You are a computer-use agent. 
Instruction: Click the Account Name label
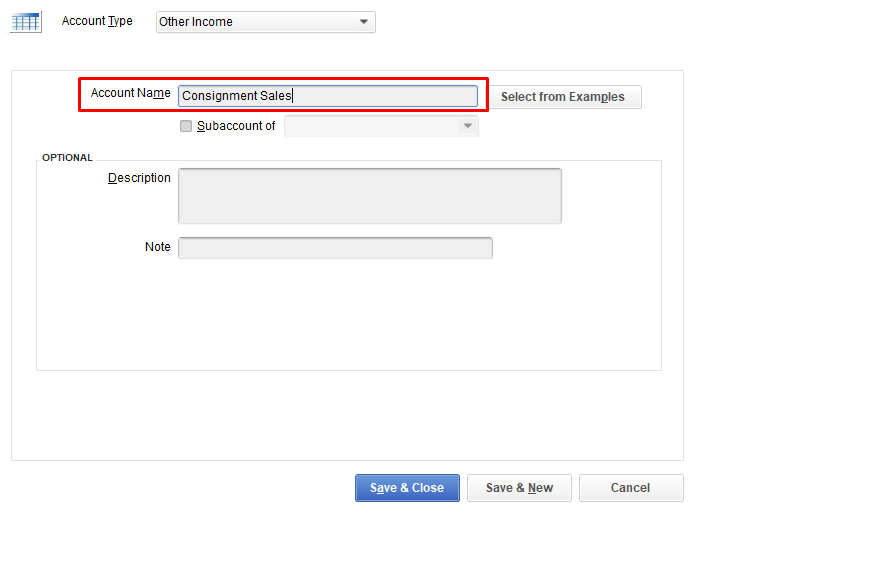coord(130,93)
